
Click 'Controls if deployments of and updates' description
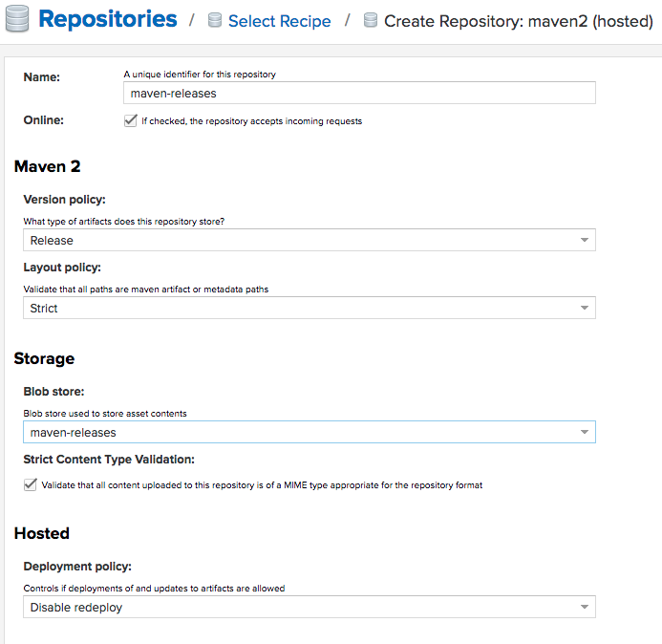pos(154,589)
